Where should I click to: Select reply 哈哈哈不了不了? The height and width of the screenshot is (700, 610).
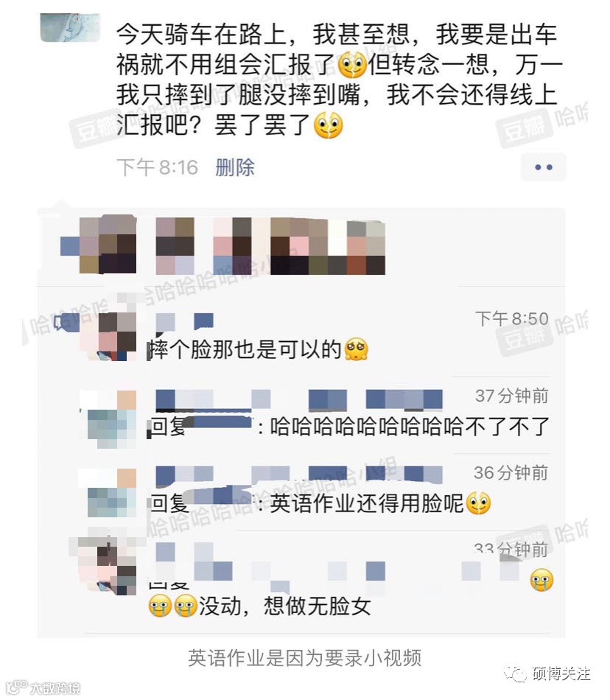[409, 427]
